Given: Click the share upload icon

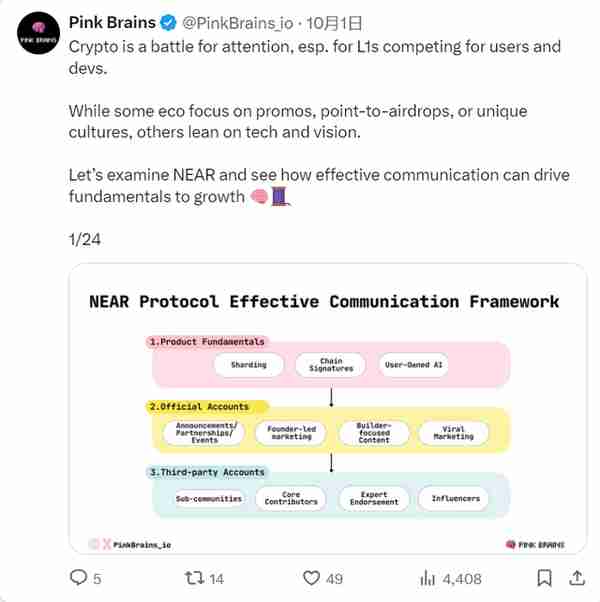Looking at the screenshot, I should pyautogui.click(x=577, y=577).
